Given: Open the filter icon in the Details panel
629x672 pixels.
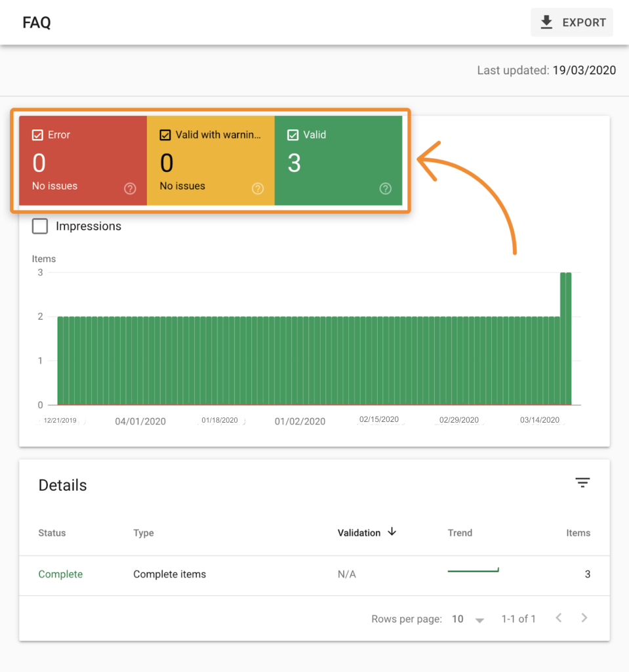Looking at the screenshot, I should tap(582, 482).
